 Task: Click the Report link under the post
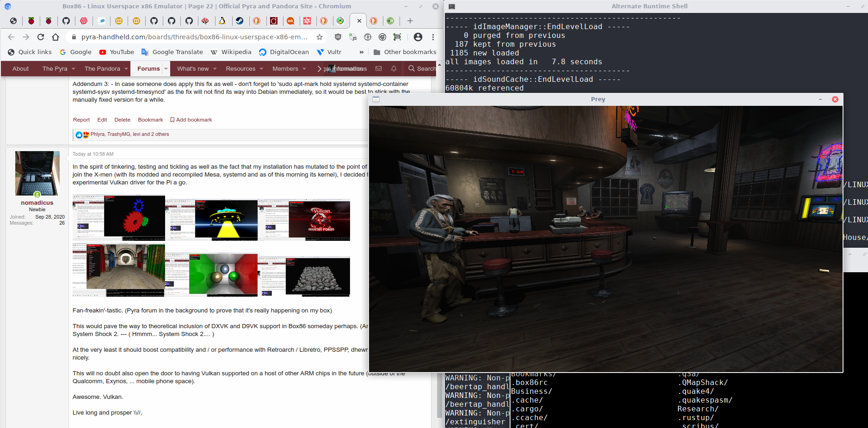pyautogui.click(x=81, y=120)
